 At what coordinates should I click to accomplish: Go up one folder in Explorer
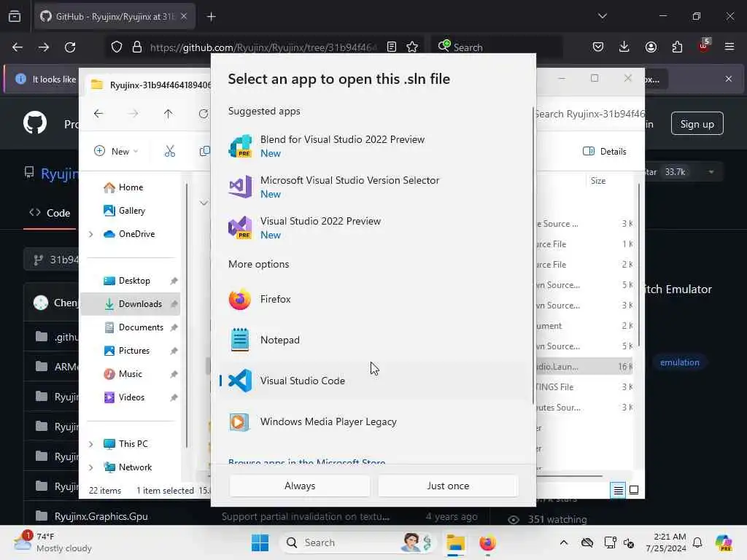click(x=169, y=114)
